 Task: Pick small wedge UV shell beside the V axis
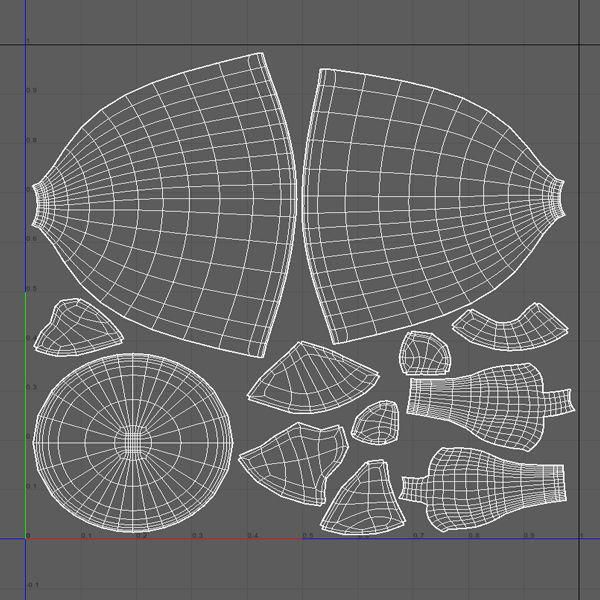point(78,327)
